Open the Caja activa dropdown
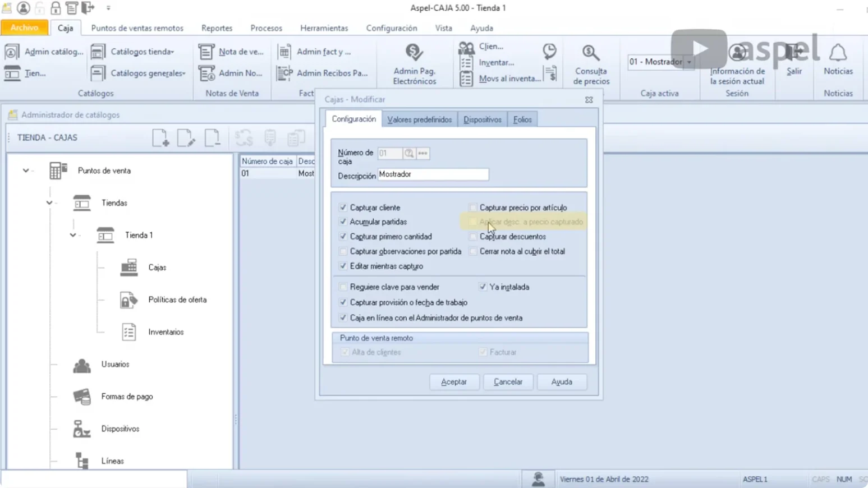 (x=689, y=62)
